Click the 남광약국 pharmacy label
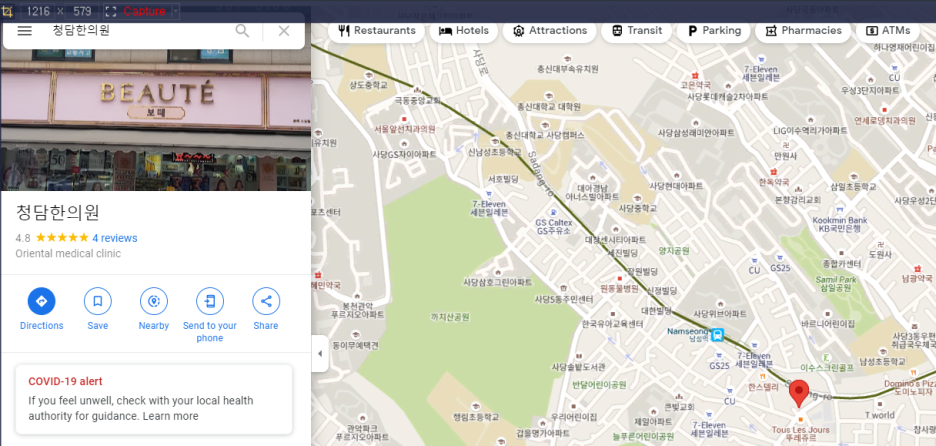The image size is (936, 446). [x=917, y=278]
